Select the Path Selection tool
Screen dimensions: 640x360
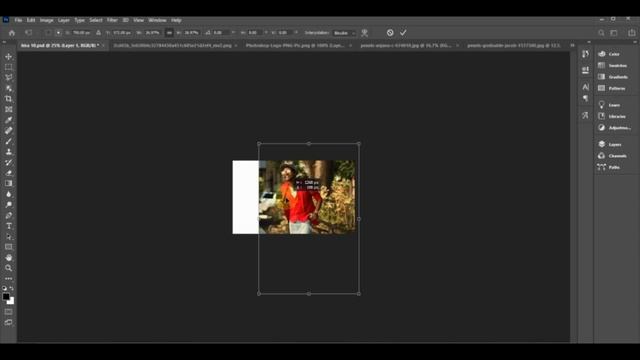pyautogui.click(x=9, y=237)
